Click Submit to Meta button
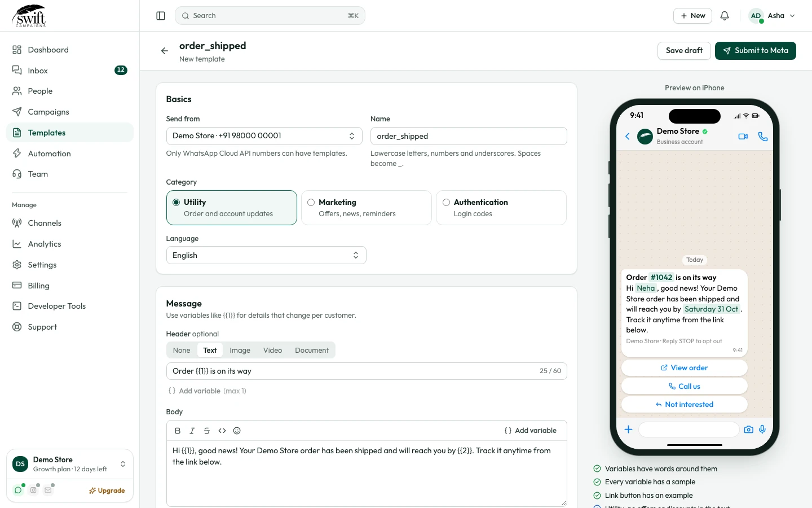Viewport: 812px width, 508px height. coord(756,51)
